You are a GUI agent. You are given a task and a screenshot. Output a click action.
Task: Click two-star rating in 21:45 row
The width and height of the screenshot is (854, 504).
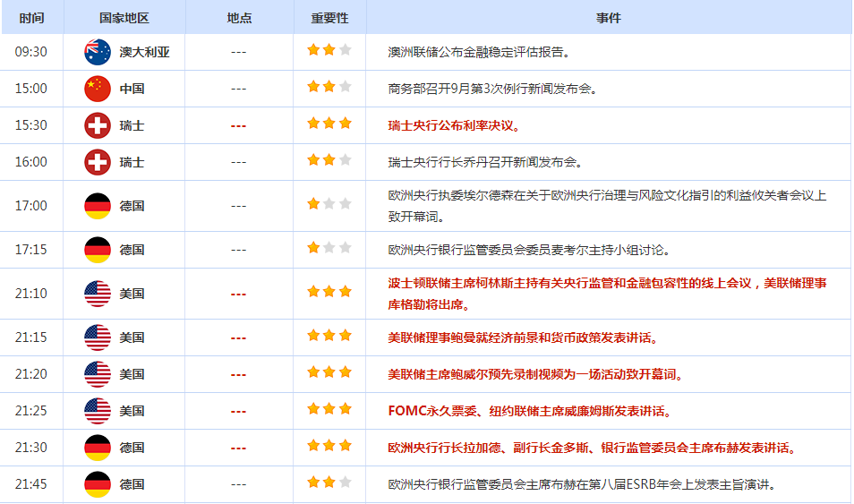click(329, 483)
